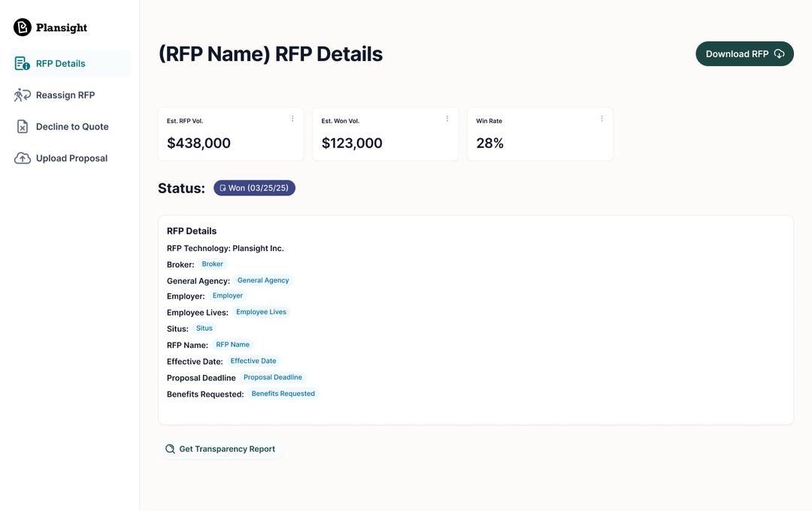Open the Win Rate card options menu

601,119
